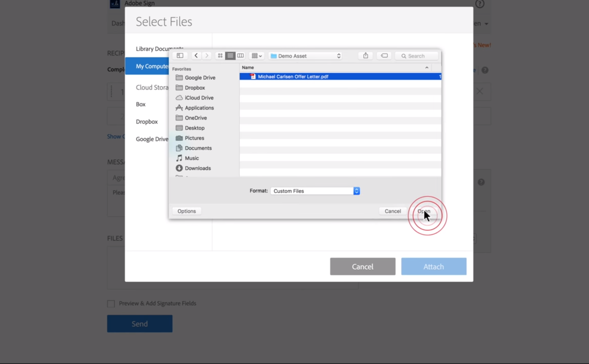
Task: Click the Adobe Sign logo icon
Action: coord(115,4)
